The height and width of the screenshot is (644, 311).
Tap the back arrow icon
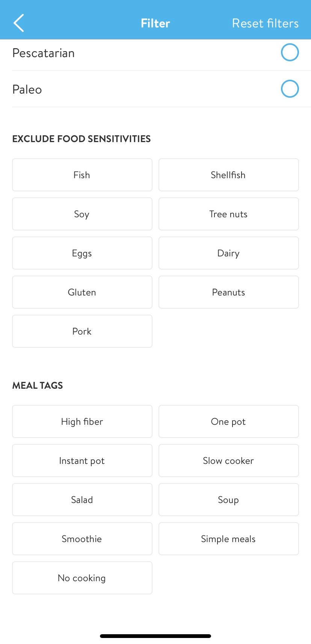(19, 23)
